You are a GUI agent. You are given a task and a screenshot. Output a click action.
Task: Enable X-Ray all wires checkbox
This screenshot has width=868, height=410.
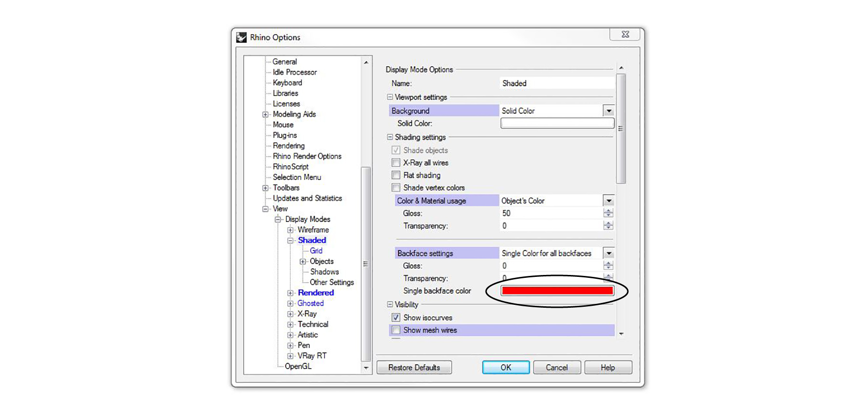pyautogui.click(x=396, y=163)
